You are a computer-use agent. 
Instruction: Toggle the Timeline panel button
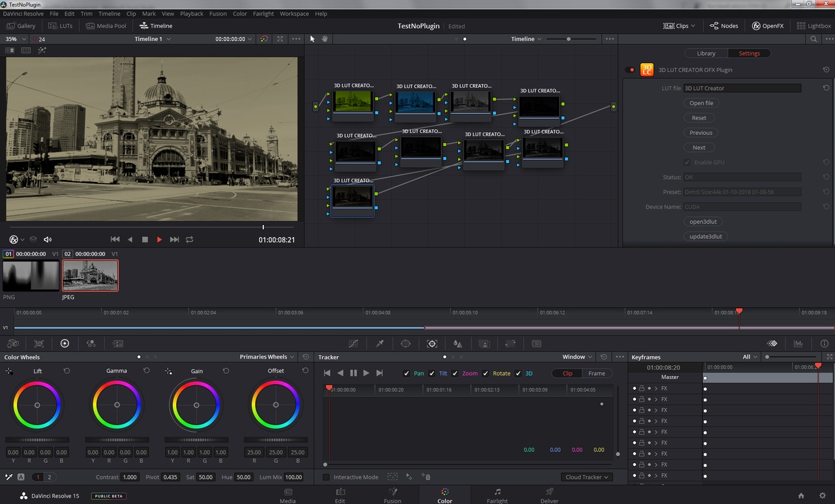(x=156, y=26)
